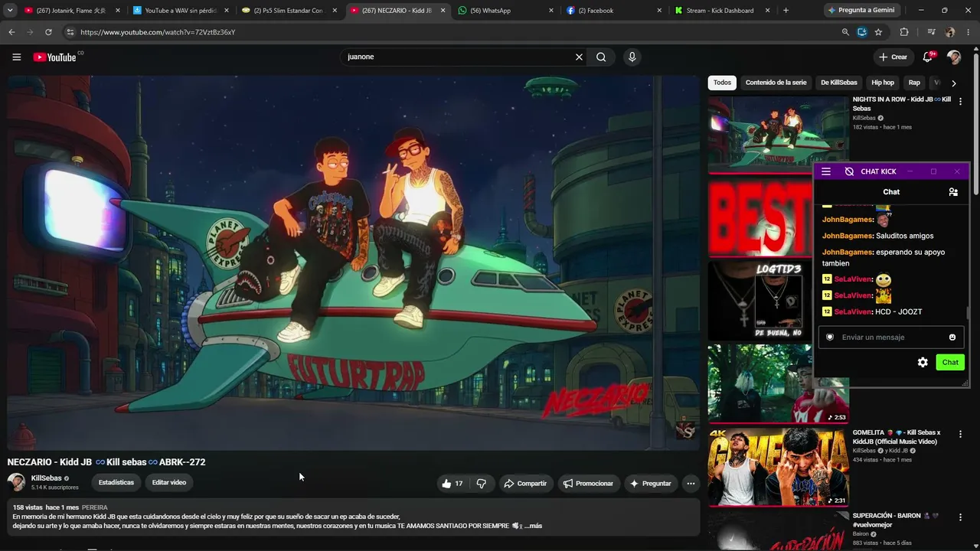Open options for GOMELITA video
The image size is (980, 551).
click(x=960, y=434)
